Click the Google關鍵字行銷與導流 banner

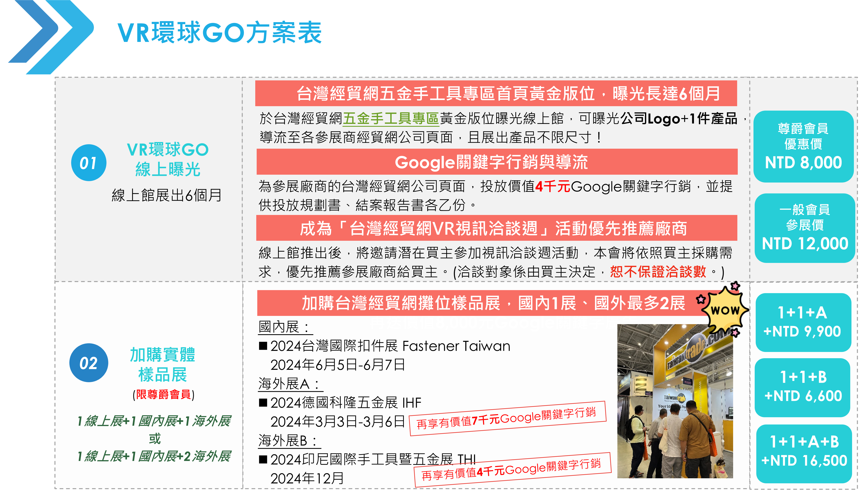point(497,162)
